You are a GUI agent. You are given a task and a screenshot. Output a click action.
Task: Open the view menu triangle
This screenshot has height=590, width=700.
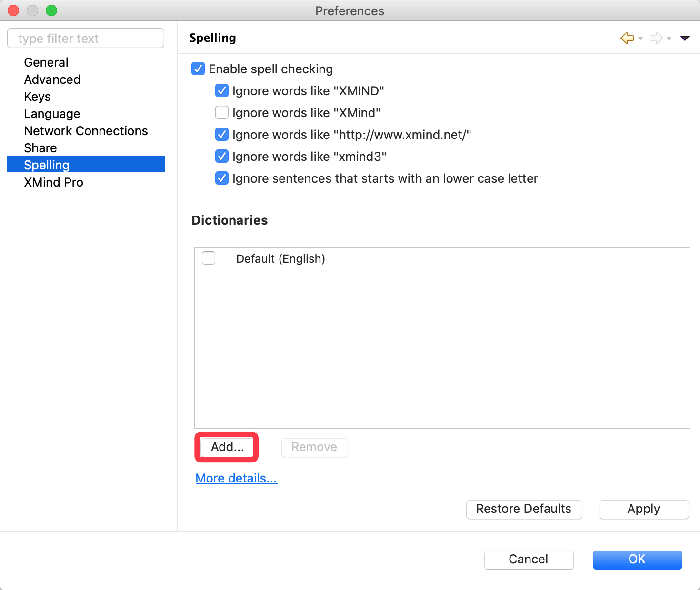[x=685, y=39]
